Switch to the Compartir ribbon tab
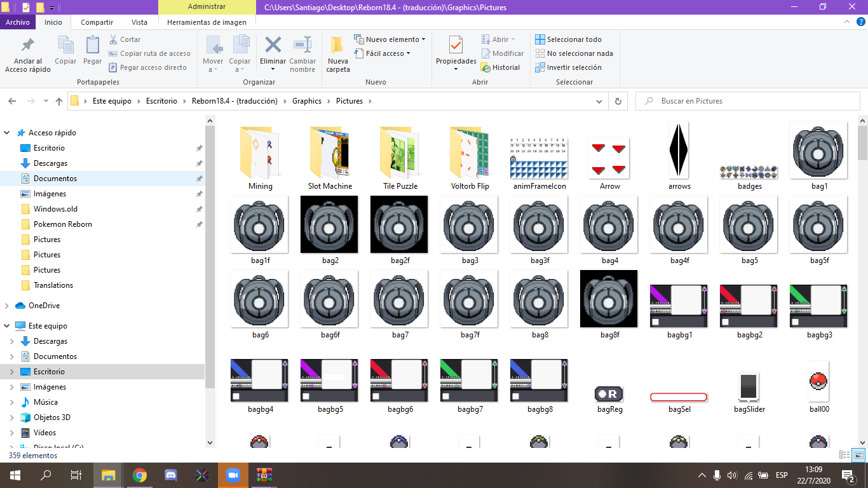 pyautogui.click(x=97, y=22)
